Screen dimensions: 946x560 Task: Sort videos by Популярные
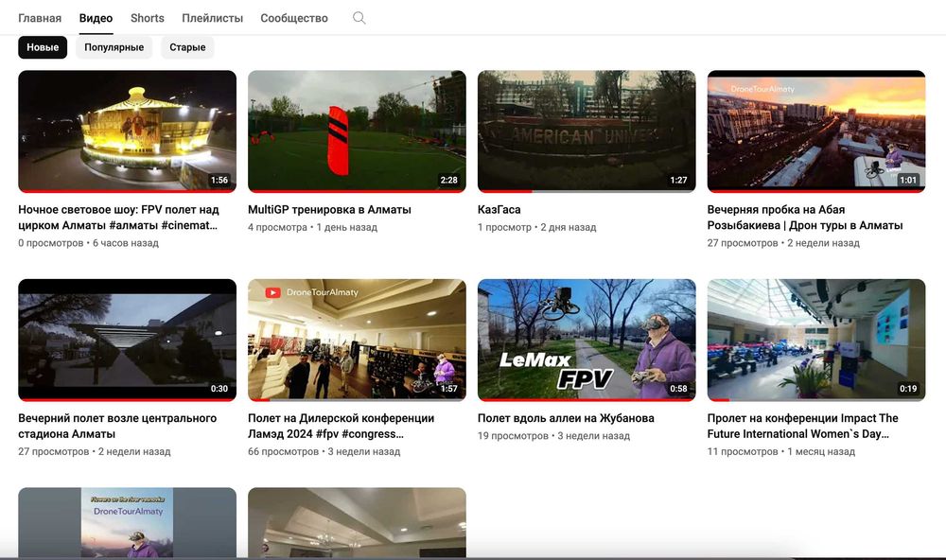[114, 47]
